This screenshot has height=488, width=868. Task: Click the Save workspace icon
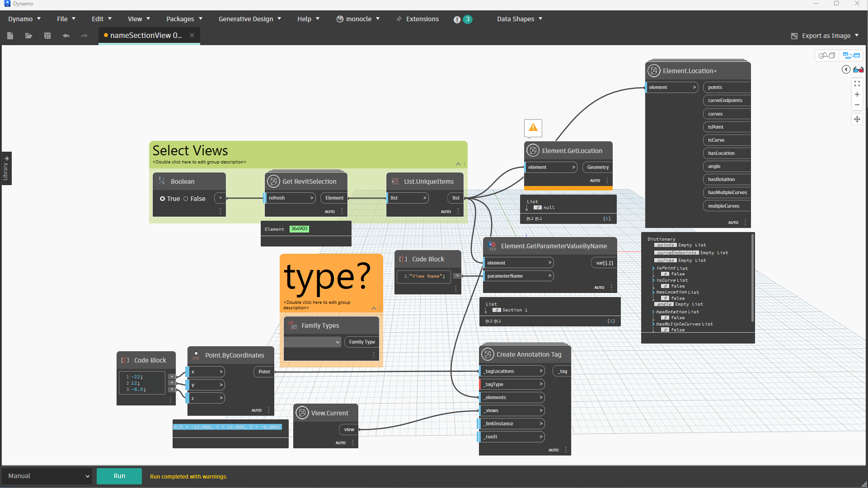[47, 36]
